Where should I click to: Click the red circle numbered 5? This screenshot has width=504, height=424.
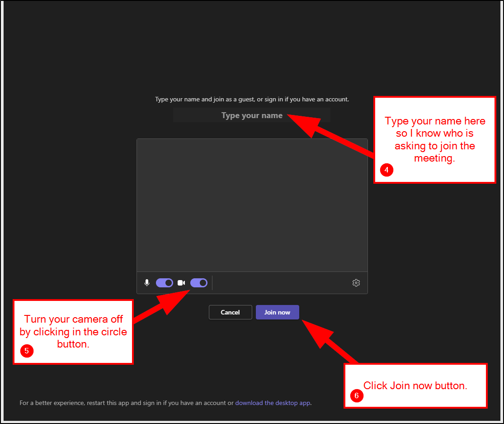click(27, 351)
